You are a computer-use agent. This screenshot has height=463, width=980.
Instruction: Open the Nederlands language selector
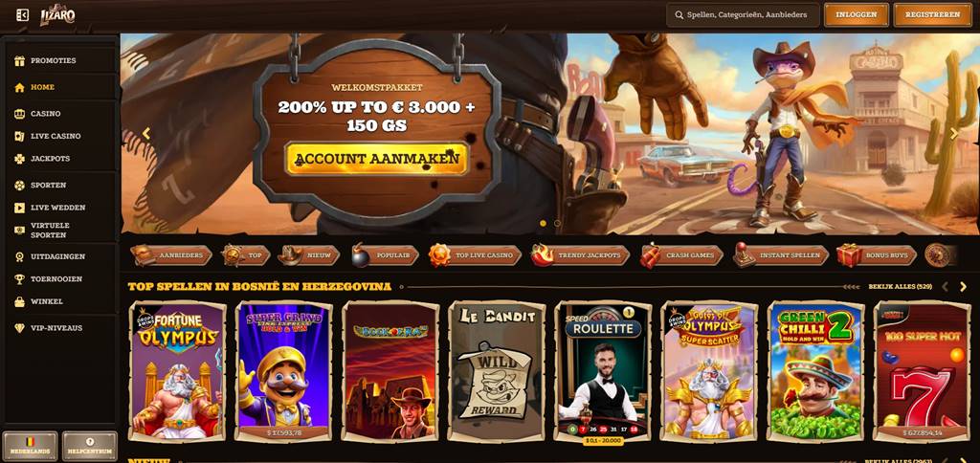30,446
